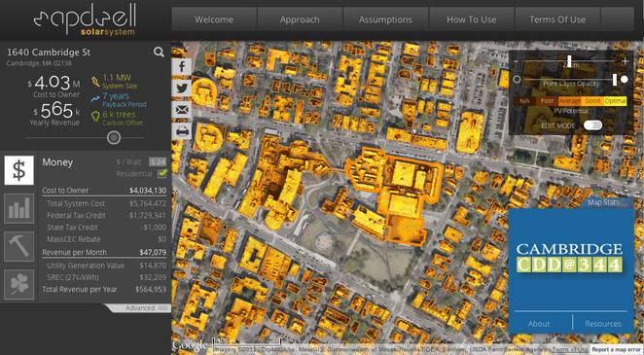644x355 pixels.
Task: Click the Money panel heading
Action: pyautogui.click(x=57, y=162)
